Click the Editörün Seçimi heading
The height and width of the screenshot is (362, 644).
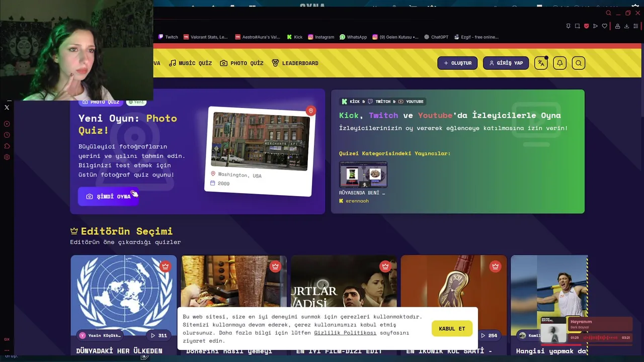[121, 231]
